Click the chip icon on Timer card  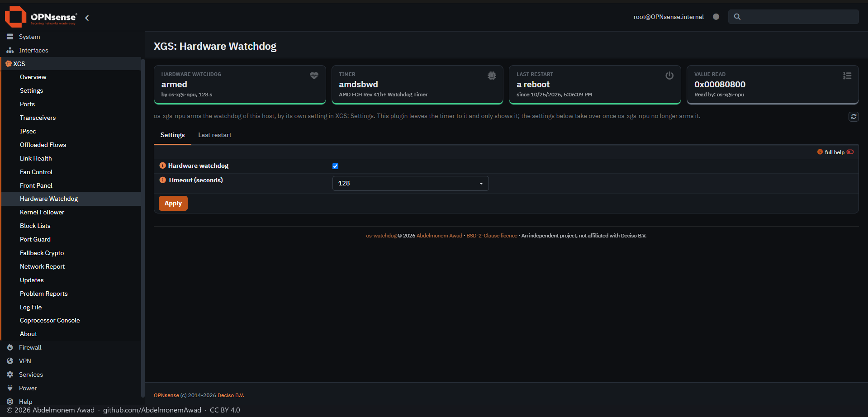click(492, 76)
